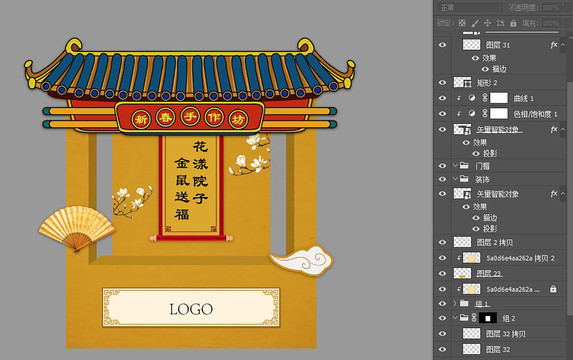Click the paper fan on the canvas
The image size is (573, 360).
click(x=77, y=228)
